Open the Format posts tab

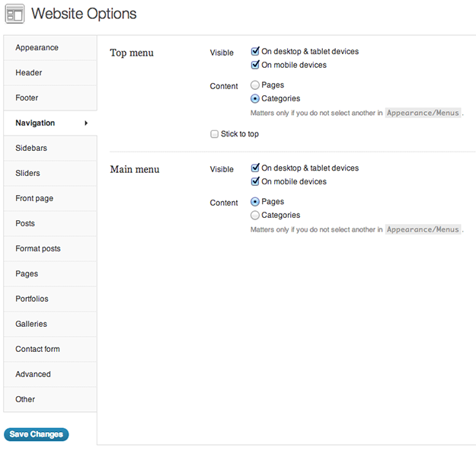(x=38, y=249)
